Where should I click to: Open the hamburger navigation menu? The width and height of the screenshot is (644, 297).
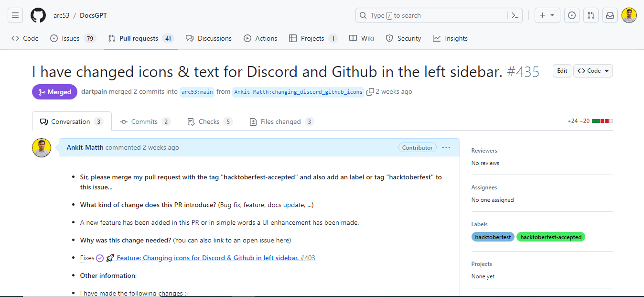point(15,15)
